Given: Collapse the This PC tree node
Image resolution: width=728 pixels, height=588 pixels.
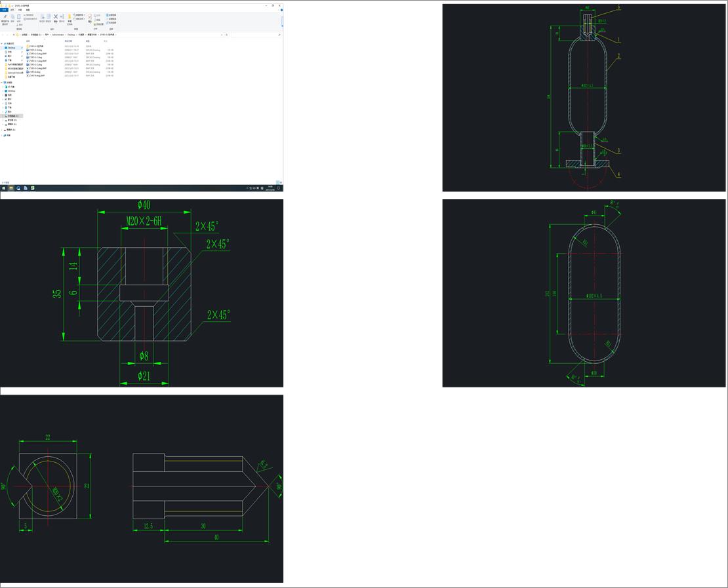Looking at the screenshot, I should pyautogui.click(x=1, y=83).
